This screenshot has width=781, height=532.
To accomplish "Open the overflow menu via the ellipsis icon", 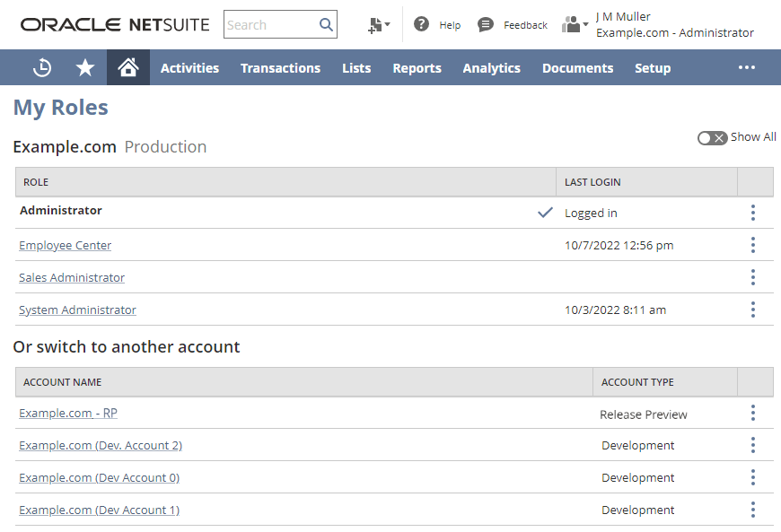I will 747,67.
